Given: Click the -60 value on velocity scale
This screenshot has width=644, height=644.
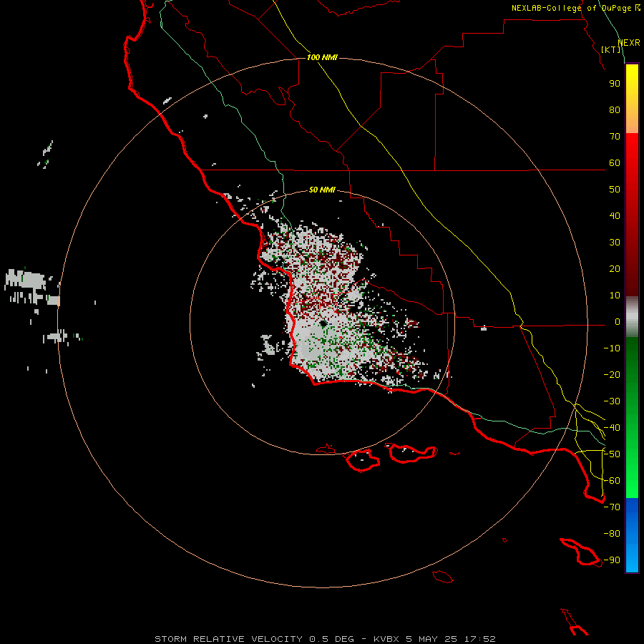Looking at the screenshot, I should click(612, 481).
